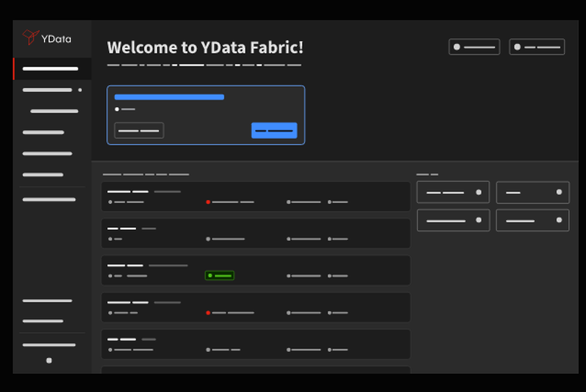Image resolution: width=586 pixels, height=392 pixels.
Task: Click the left header button beside the welcome title
Action: [474, 47]
